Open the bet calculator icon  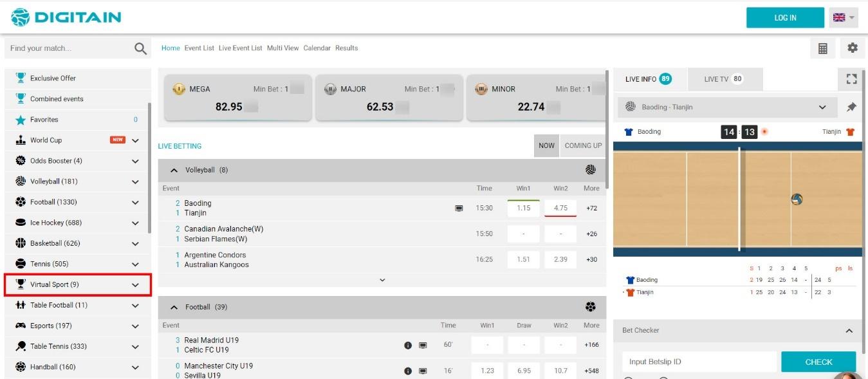[x=822, y=48]
